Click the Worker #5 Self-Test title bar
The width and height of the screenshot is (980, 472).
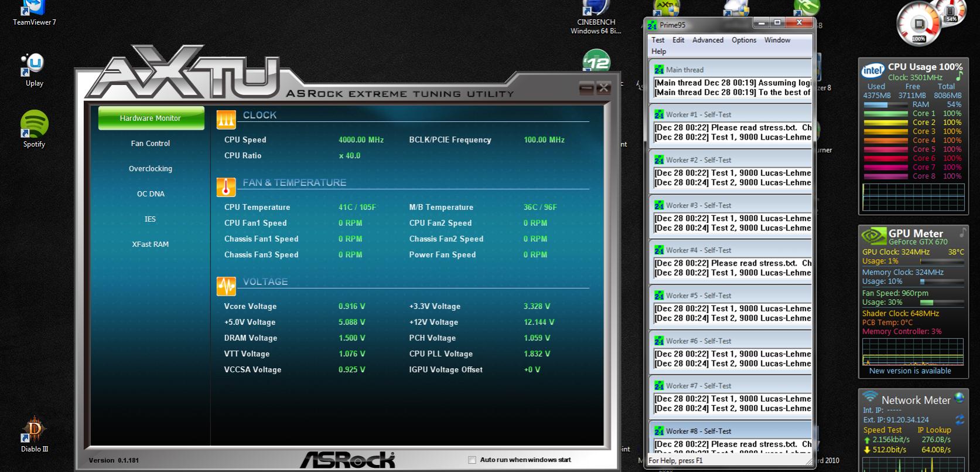[731, 296]
